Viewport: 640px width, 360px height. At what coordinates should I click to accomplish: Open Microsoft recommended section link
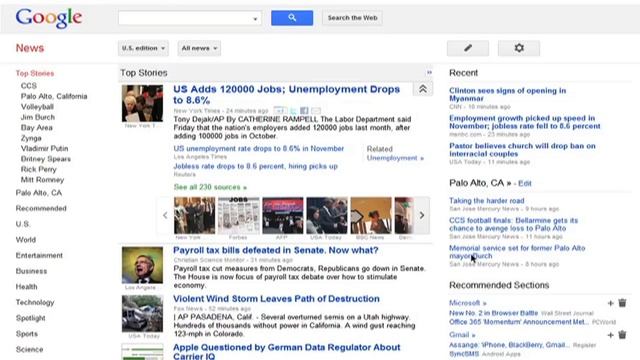click(x=468, y=303)
